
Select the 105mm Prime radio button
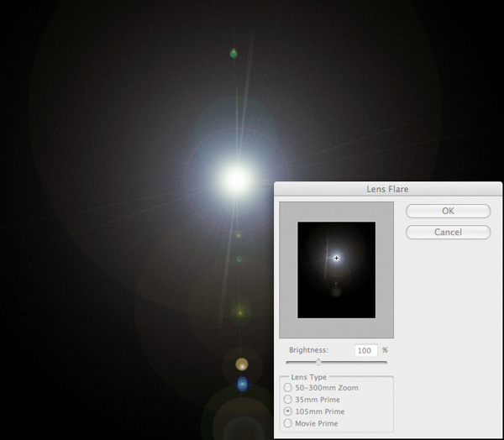pyautogui.click(x=287, y=411)
